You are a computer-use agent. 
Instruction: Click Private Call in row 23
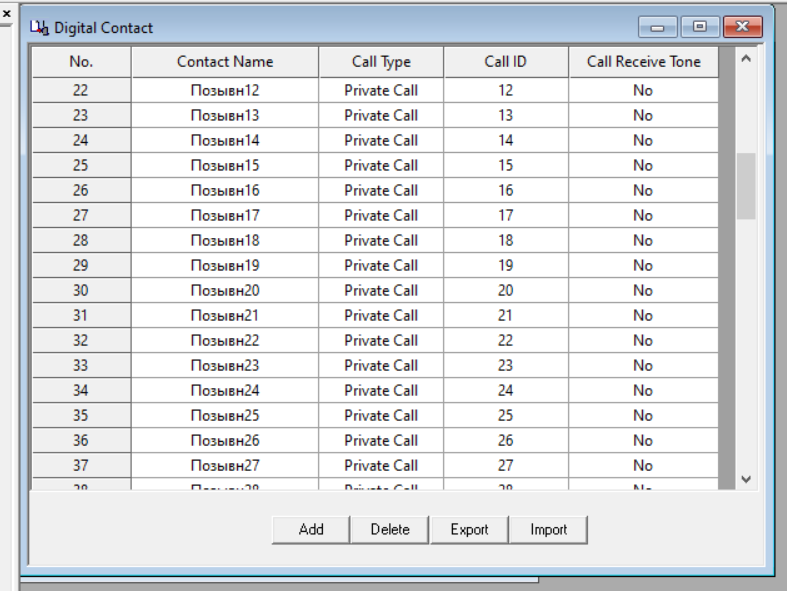(x=381, y=115)
